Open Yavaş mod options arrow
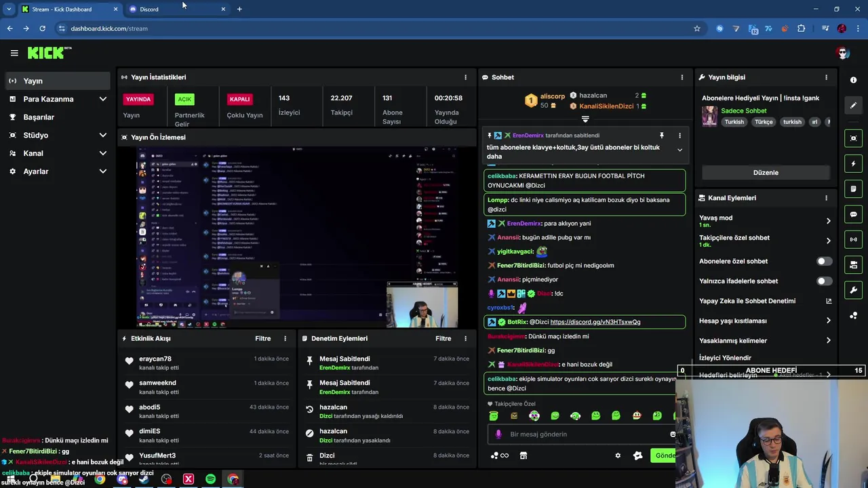The image size is (868, 488). [828, 221]
